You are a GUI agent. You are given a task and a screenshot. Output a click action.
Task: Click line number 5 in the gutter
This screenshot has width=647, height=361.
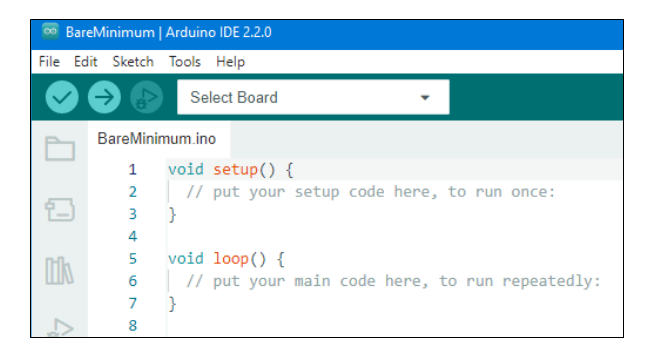pos(132,259)
